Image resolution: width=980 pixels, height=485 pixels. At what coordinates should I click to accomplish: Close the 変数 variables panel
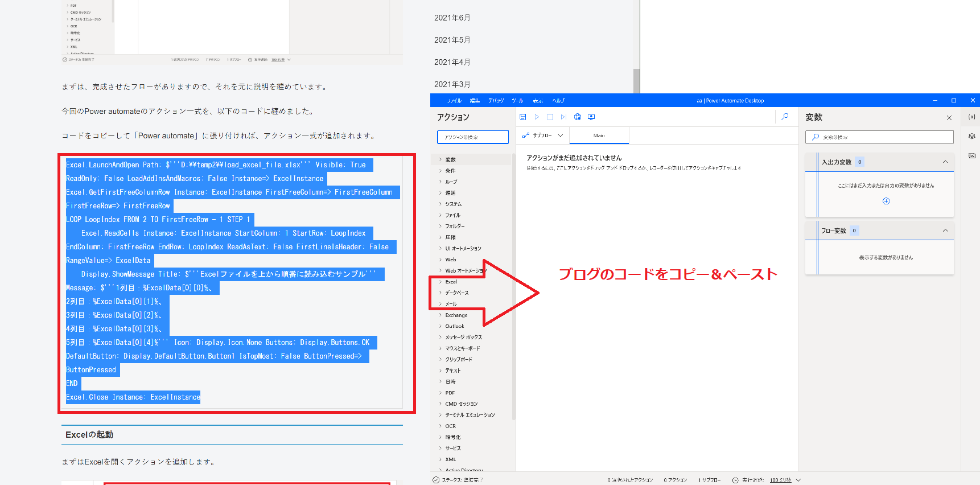[949, 118]
